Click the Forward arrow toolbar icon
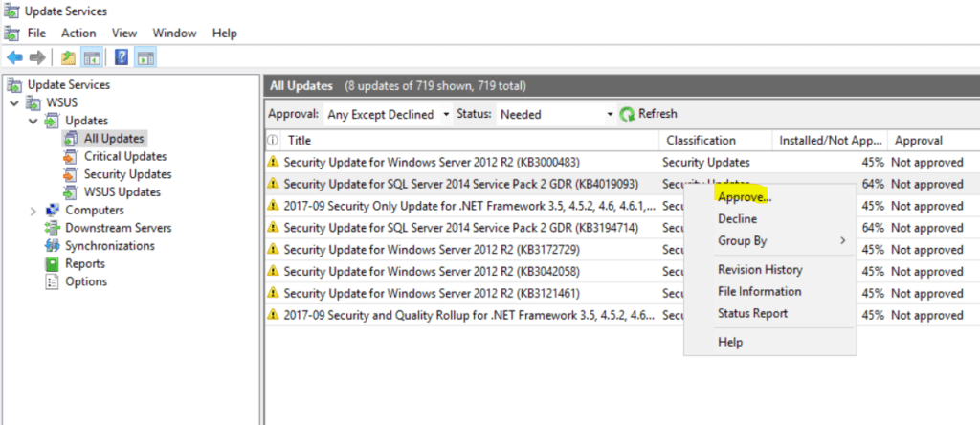 click(x=36, y=57)
